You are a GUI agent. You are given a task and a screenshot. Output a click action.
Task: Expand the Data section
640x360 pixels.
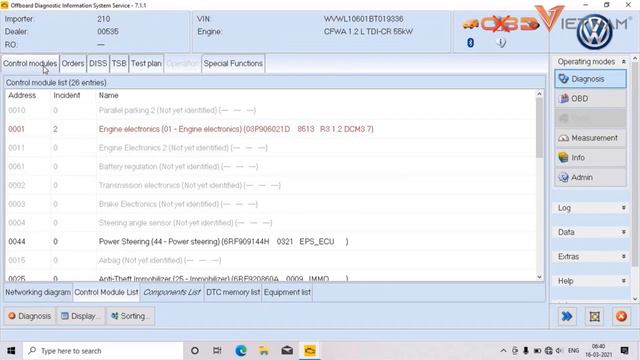[623, 232]
